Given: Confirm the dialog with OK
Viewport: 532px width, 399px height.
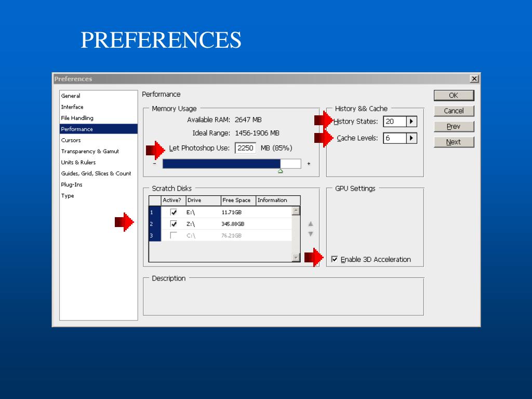Looking at the screenshot, I should [454, 96].
